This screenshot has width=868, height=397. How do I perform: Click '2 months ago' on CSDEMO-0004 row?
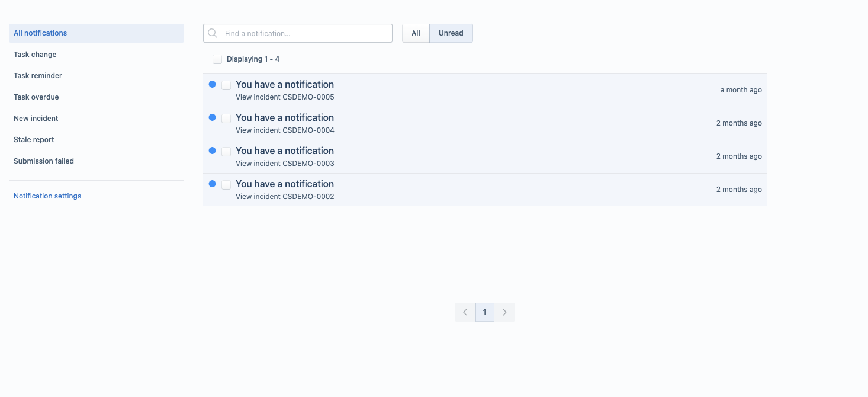click(x=739, y=123)
